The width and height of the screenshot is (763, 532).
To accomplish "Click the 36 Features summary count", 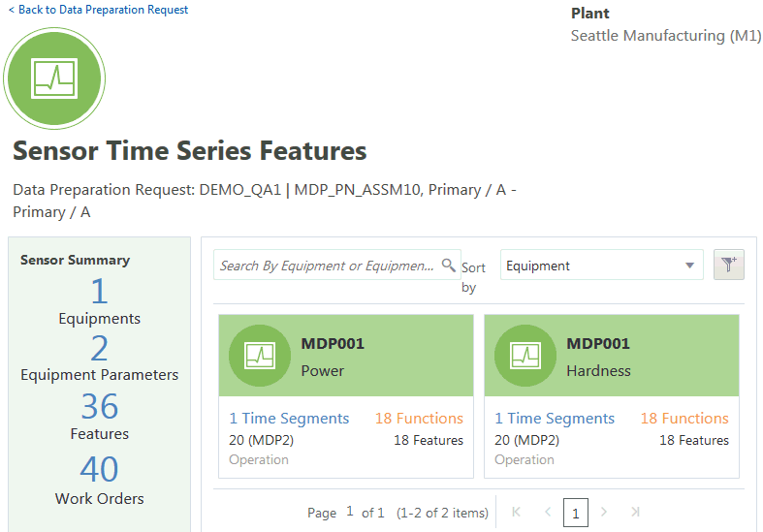I will [x=99, y=407].
